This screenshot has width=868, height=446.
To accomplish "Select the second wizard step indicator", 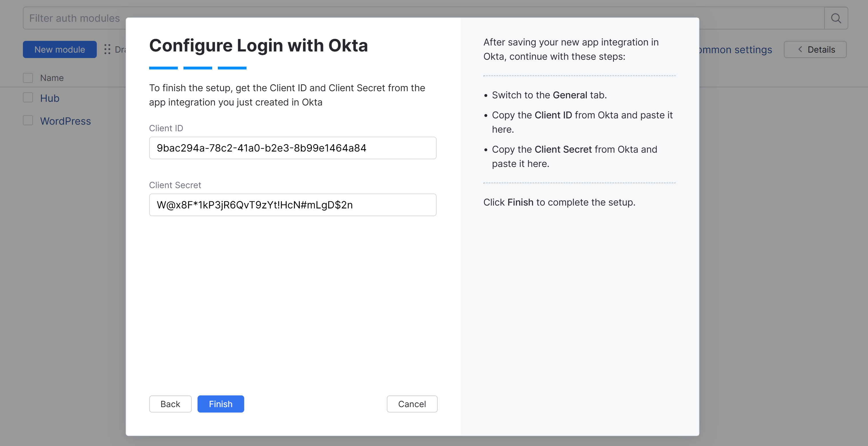I will point(198,68).
